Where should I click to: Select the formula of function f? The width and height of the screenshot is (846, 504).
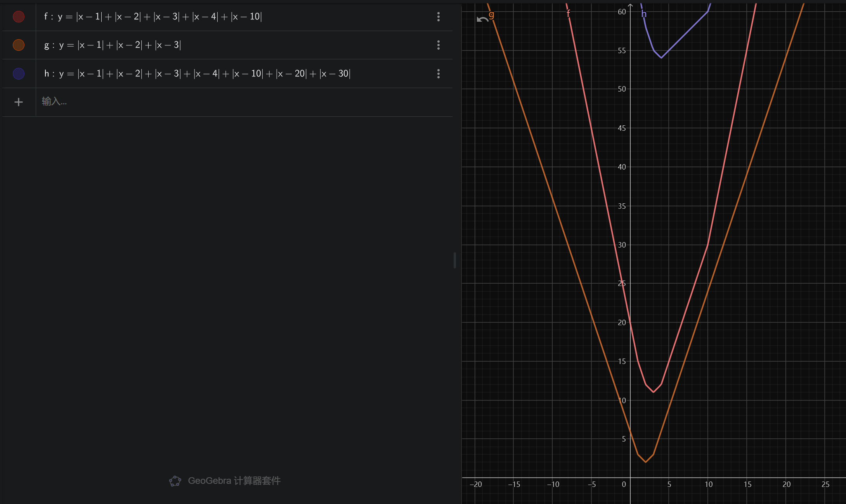tap(153, 17)
